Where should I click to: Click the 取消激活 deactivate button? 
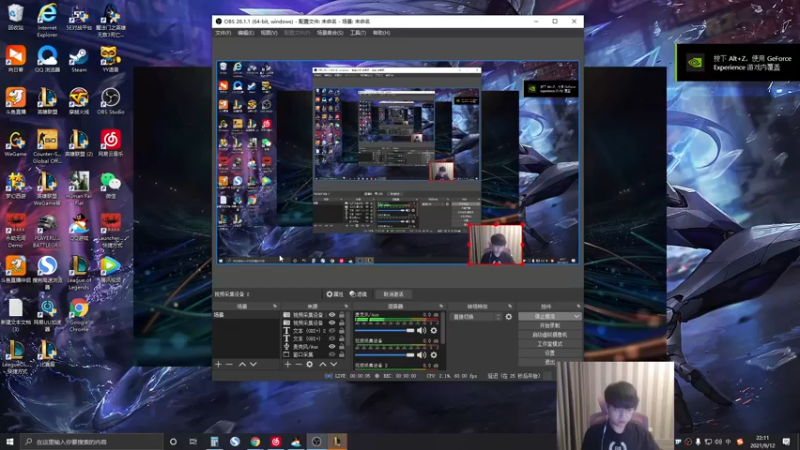click(x=393, y=294)
